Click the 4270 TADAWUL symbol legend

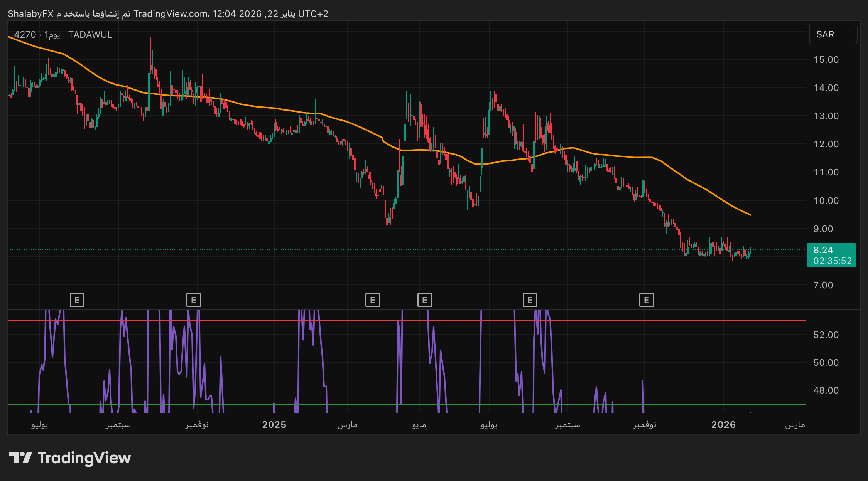[63, 35]
